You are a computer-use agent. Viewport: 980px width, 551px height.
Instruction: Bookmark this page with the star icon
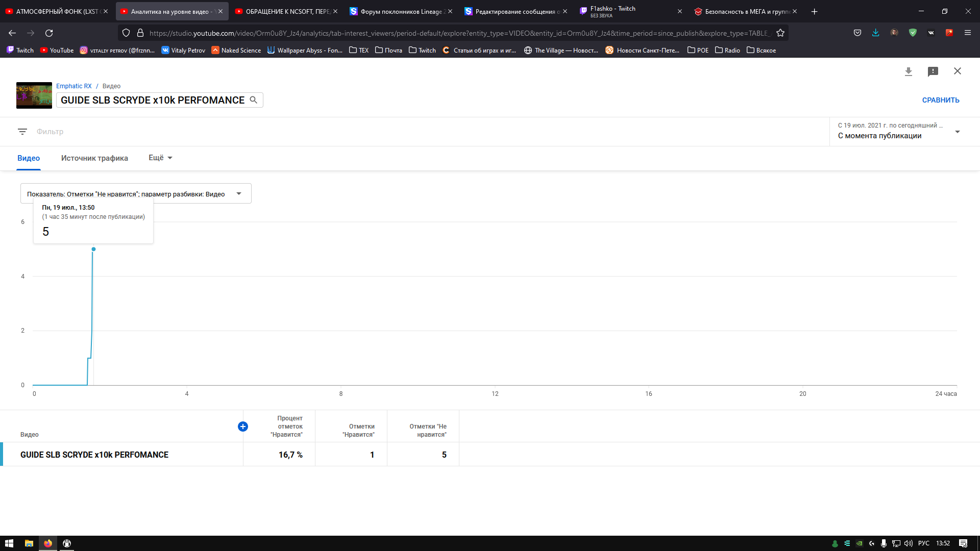[780, 33]
